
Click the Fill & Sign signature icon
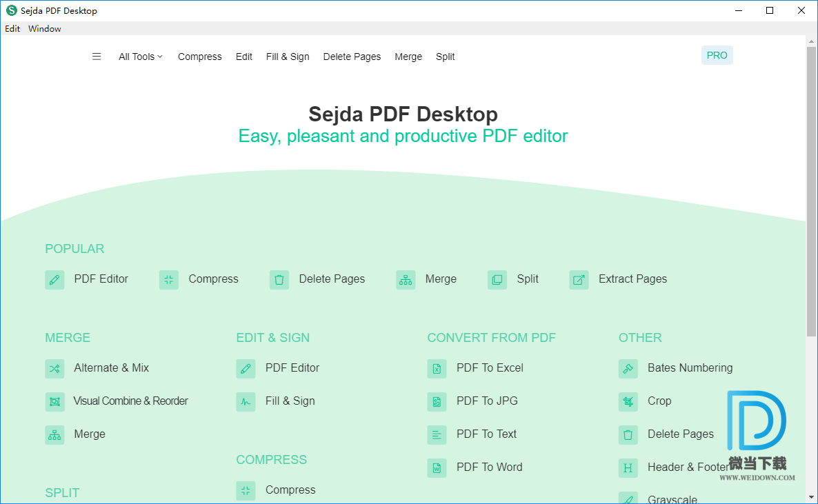point(246,402)
